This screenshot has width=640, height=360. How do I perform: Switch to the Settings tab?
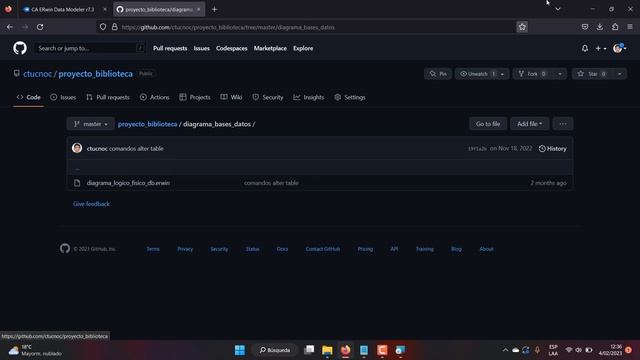(x=350, y=97)
